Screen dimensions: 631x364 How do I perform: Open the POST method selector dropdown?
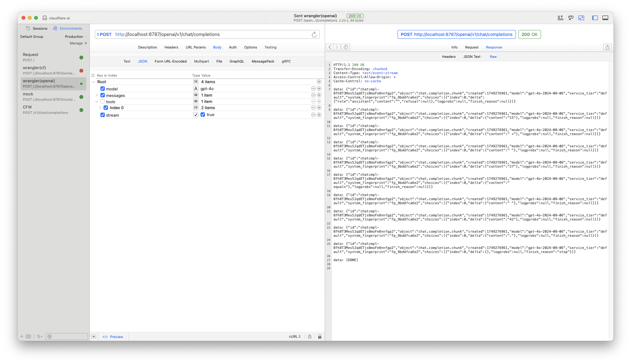104,34
